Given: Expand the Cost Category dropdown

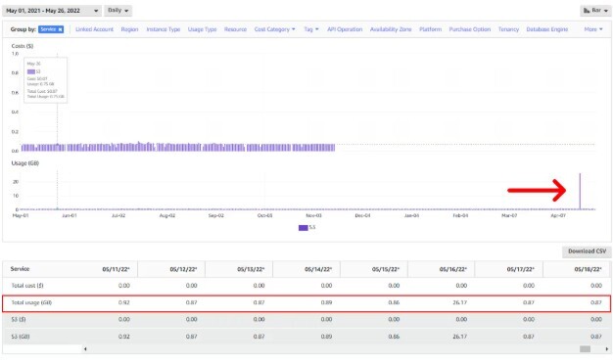Looking at the screenshot, I should click(x=274, y=29).
